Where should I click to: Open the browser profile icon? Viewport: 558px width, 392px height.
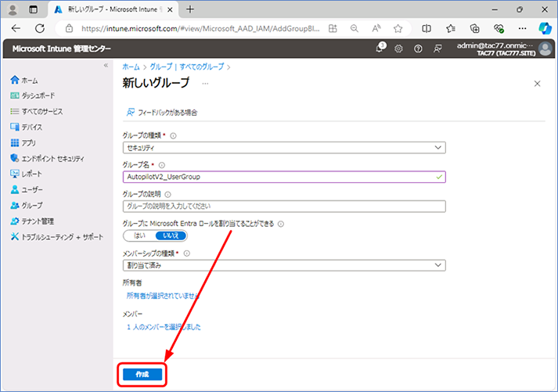pos(13,9)
